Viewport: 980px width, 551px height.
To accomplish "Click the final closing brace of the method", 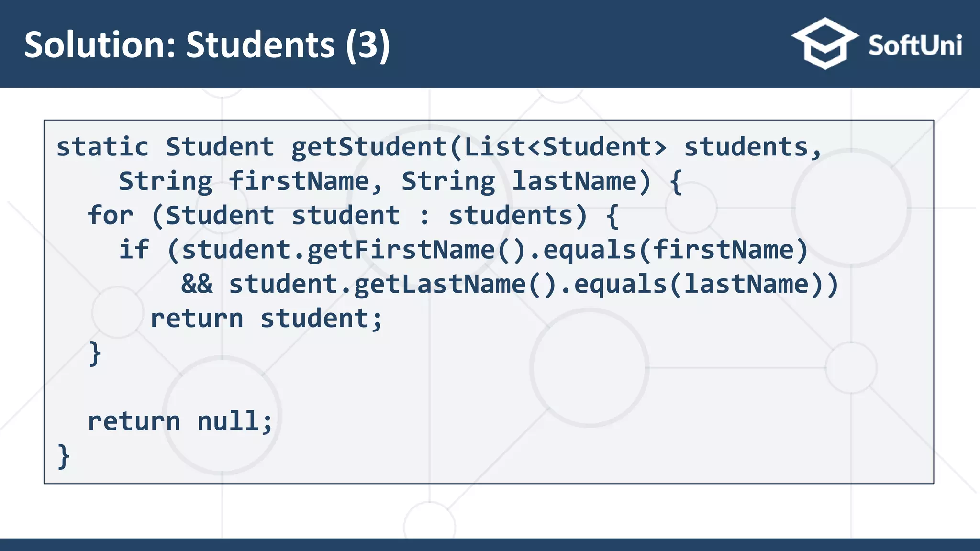I will (64, 456).
